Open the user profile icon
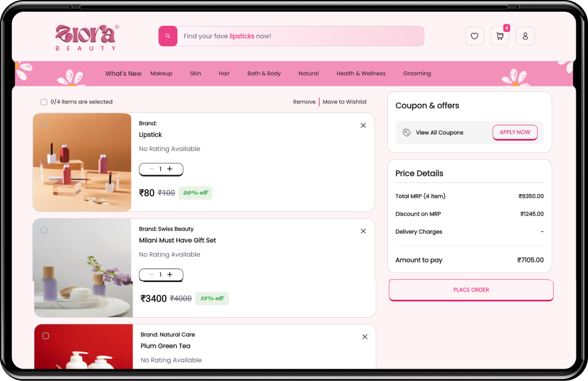This screenshot has width=588, height=381. point(525,36)
